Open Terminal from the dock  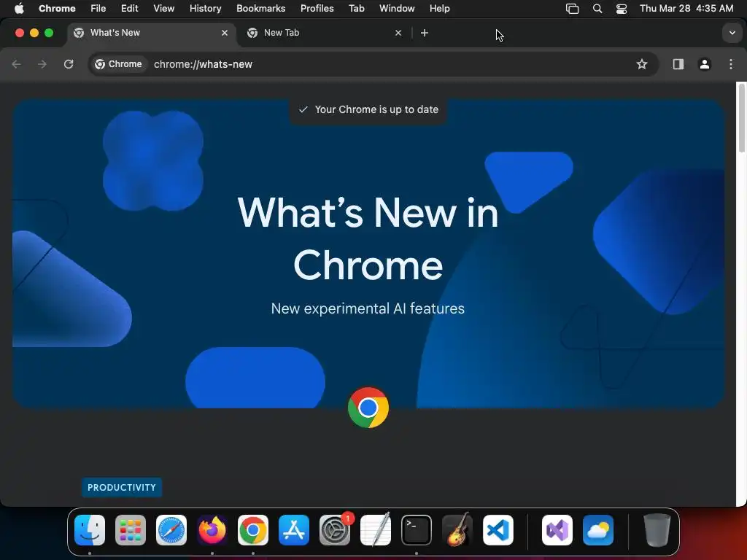[x=417, y=530]
